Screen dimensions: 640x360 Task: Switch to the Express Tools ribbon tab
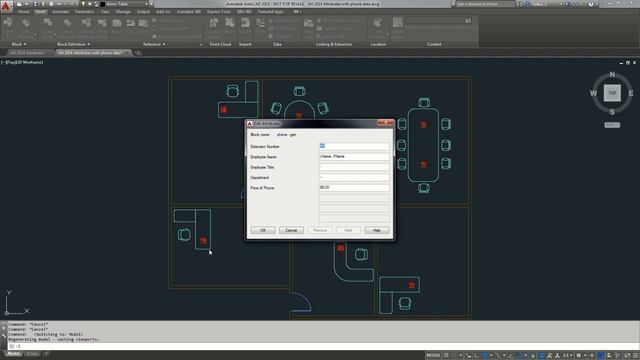219,12
